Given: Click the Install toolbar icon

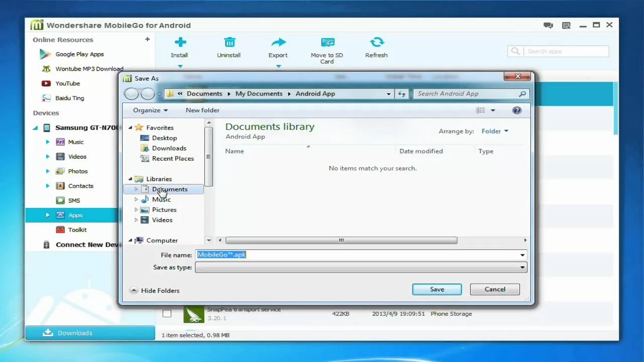Looking at the screenshot, I should pos(180,42).
